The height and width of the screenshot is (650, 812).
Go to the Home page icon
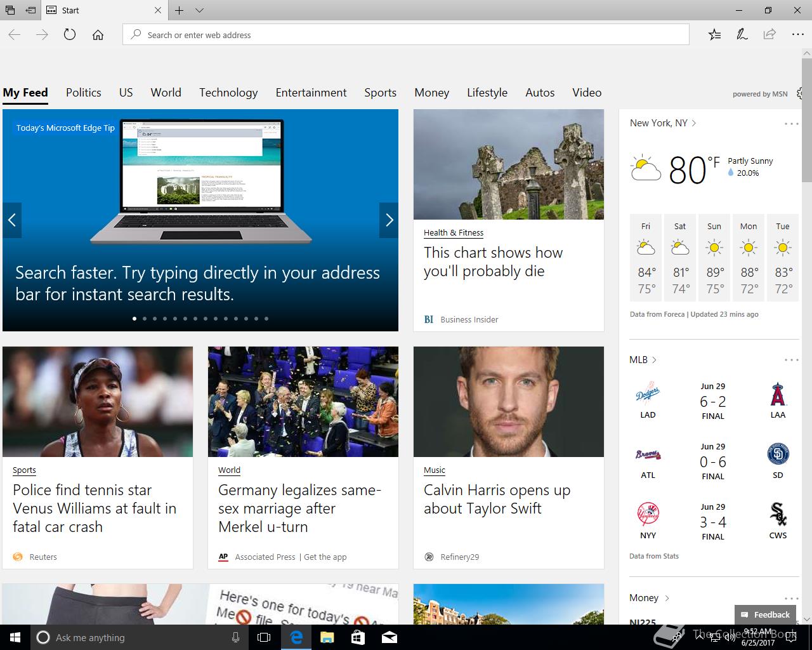[98, 35]
